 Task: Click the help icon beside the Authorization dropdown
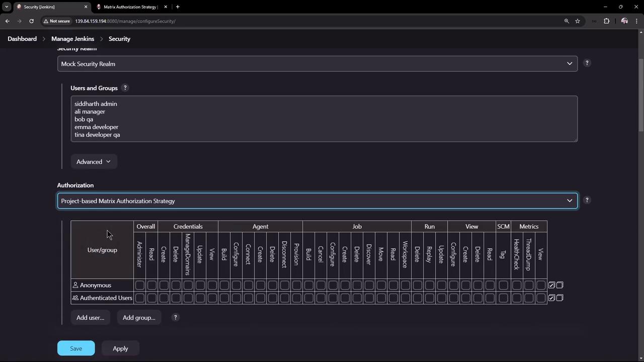coord(587,200)
